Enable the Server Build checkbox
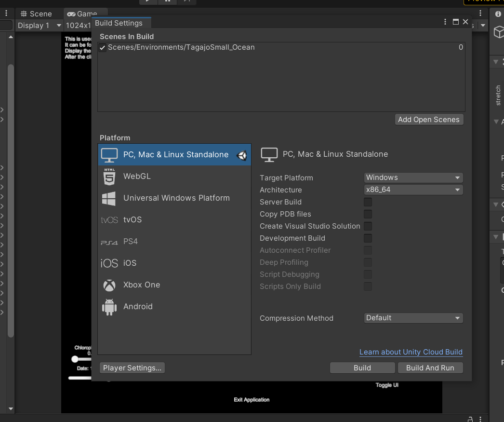This screenshot has height=422, width=504. [x=368, y=202]
